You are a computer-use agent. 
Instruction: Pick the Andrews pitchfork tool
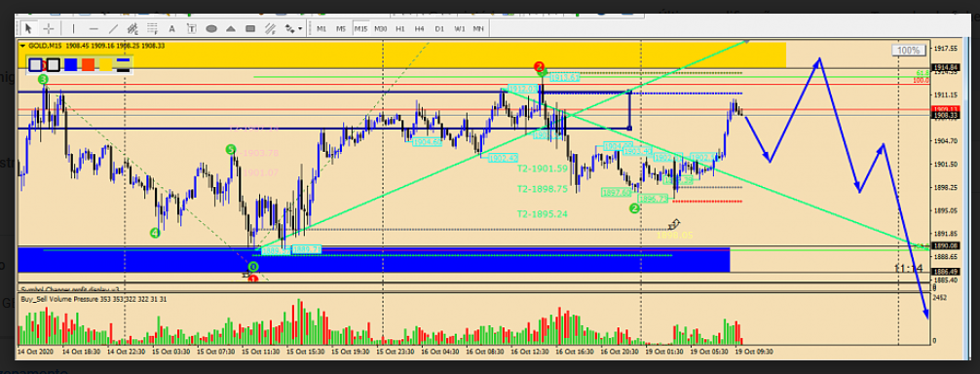point(270,28)
